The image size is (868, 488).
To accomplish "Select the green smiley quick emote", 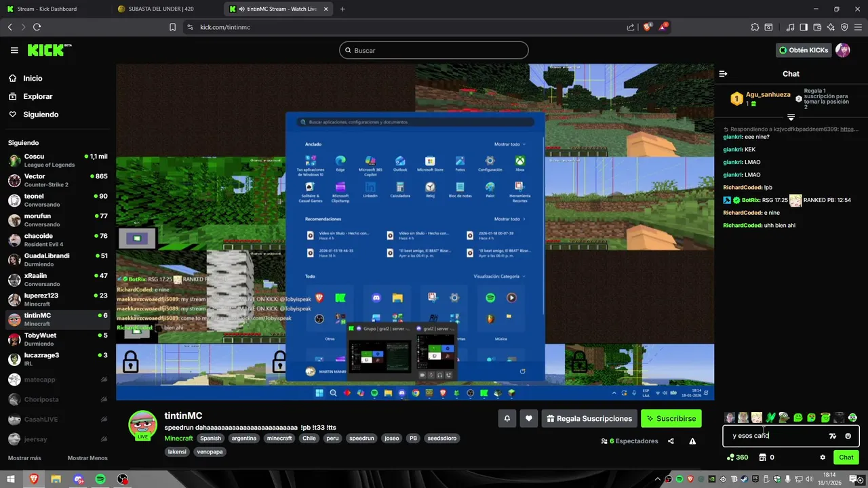I will 797,418.
